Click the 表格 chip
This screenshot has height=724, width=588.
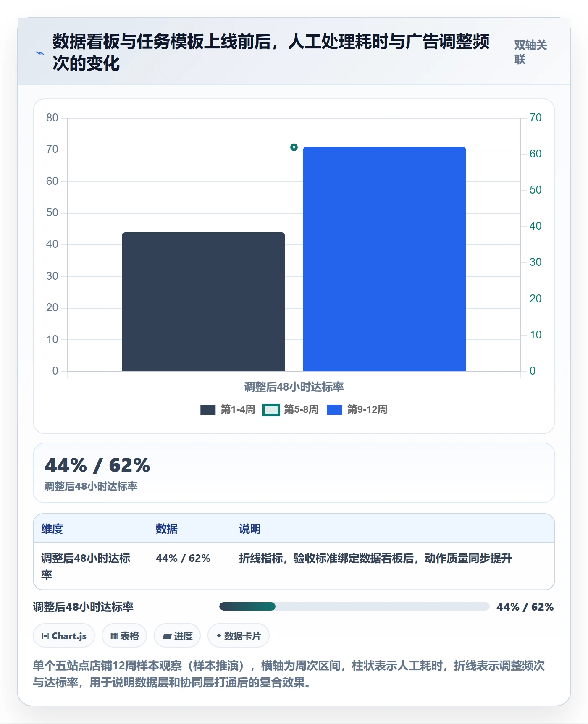click(124, 636)
